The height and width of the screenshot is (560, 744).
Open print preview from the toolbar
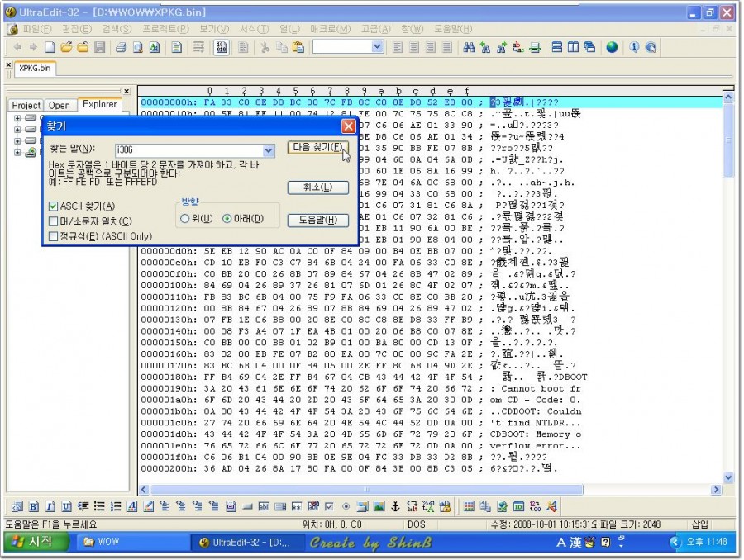tap(138, 47)
